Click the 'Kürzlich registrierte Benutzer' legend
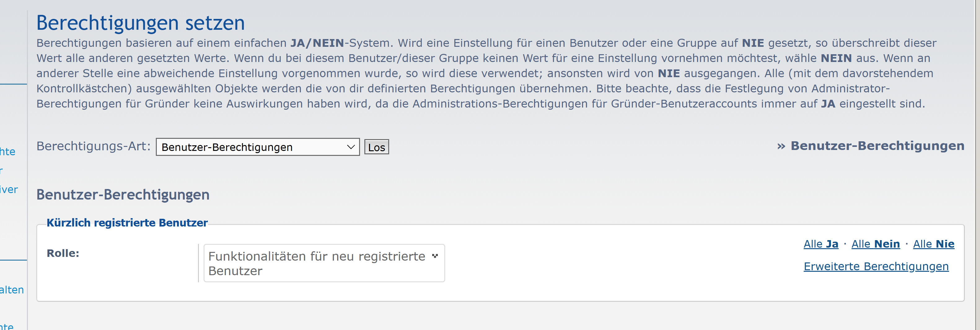This screenshot has width=980, height=330. [x=127, y=223]
